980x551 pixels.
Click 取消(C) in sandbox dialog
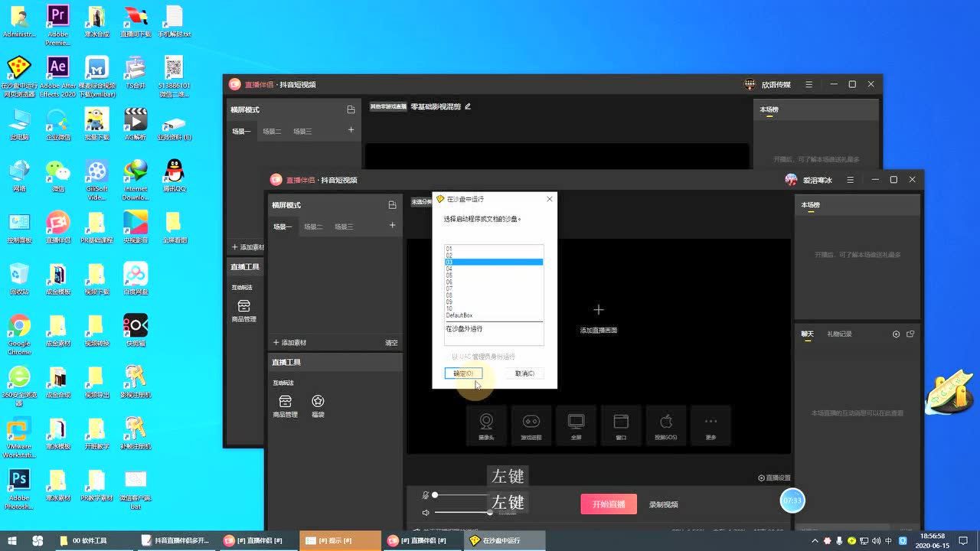click(524, 373)
